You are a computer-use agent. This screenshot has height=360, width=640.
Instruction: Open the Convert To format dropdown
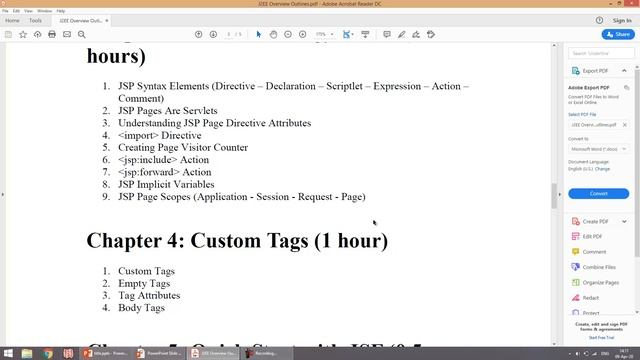coord(598,149)
